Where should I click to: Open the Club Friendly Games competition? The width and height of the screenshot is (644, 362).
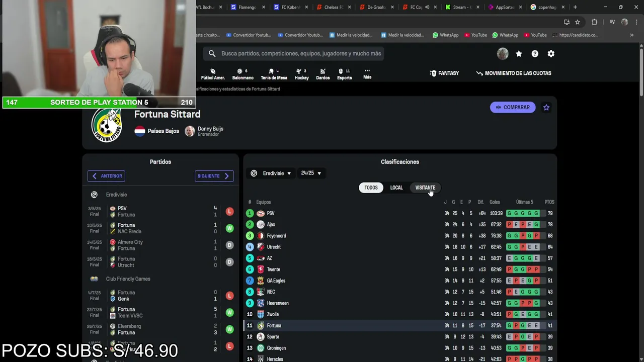(x=128, y=279)
